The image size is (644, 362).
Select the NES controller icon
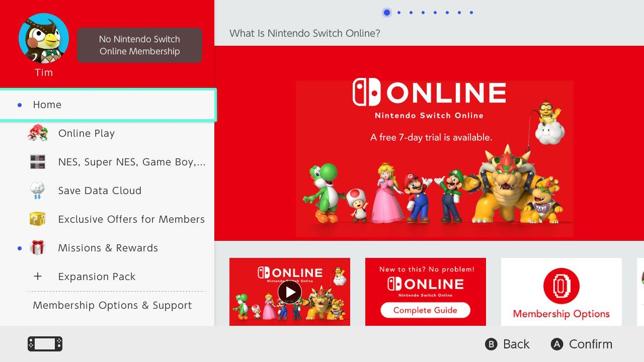(x=38, y=162)
